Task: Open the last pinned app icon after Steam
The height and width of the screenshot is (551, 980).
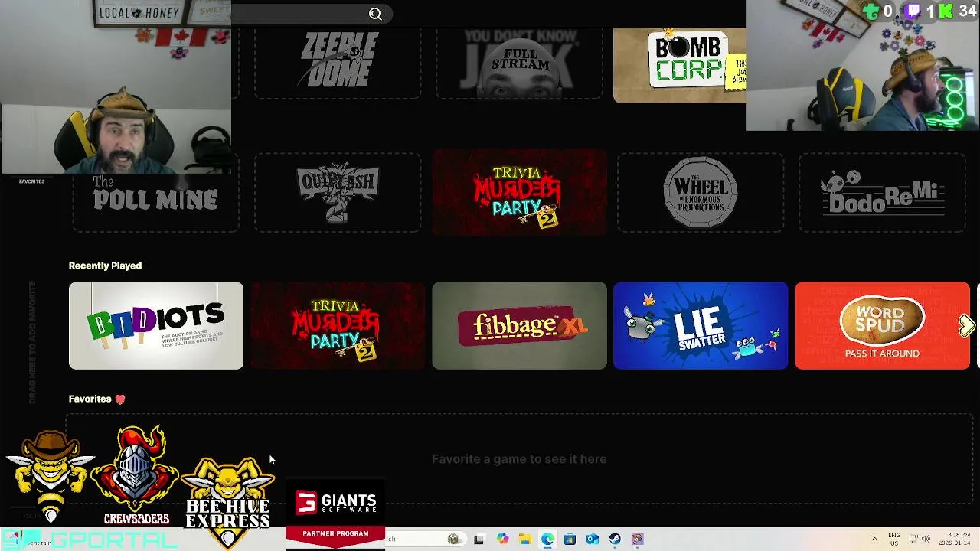Action: [638, 540]
